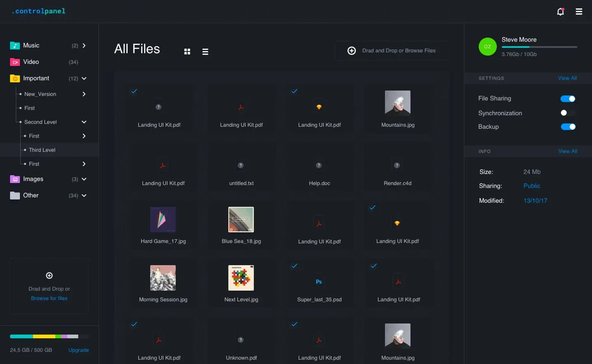Open the Blue Sea_18.jpg thumbnail

pos(241,220)
